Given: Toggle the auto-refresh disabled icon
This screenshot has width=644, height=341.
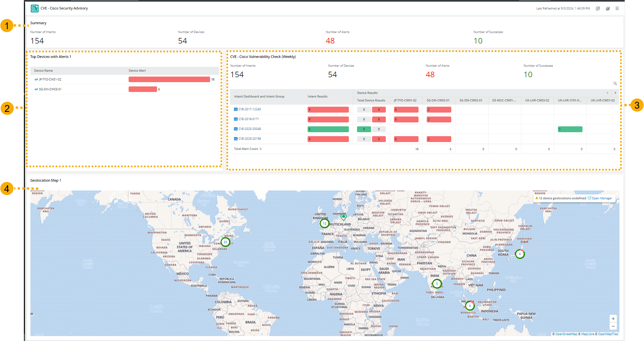Looking at the screenshot, I should click(x=598, y=9).
